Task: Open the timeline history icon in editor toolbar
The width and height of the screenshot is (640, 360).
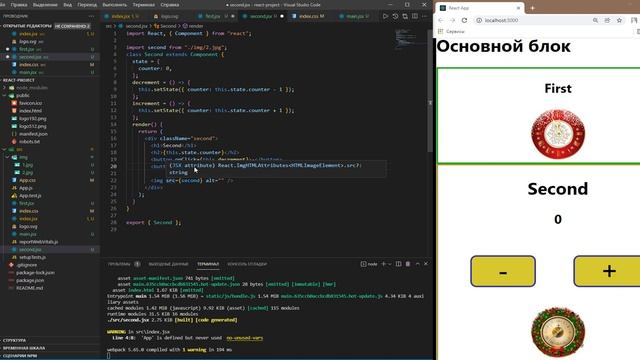Action: point(395,16)
